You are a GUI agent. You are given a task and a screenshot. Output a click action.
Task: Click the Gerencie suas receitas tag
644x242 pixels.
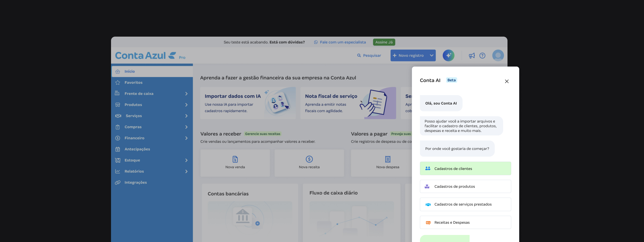coord(262,134)
